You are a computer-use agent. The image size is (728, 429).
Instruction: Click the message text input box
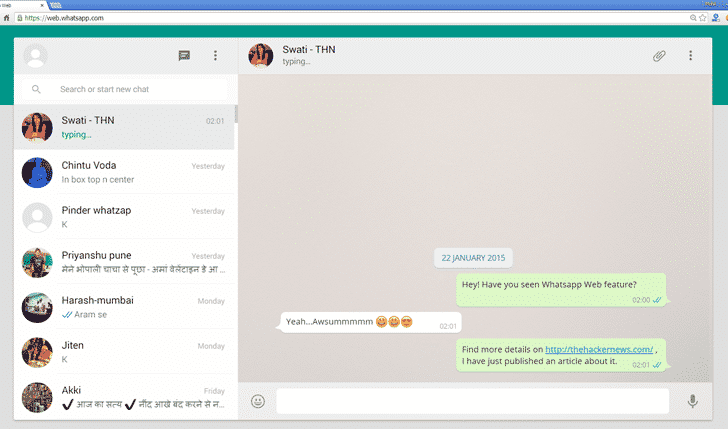point(472,401)
